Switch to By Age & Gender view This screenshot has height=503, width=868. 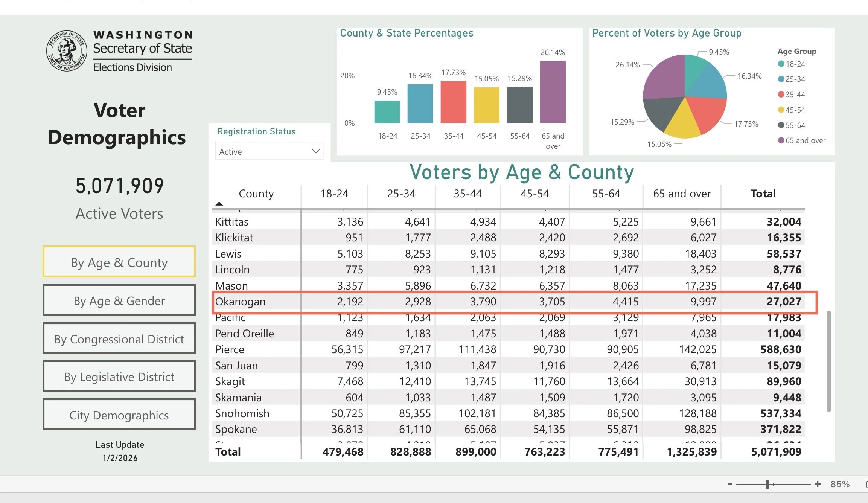[119, 300]
